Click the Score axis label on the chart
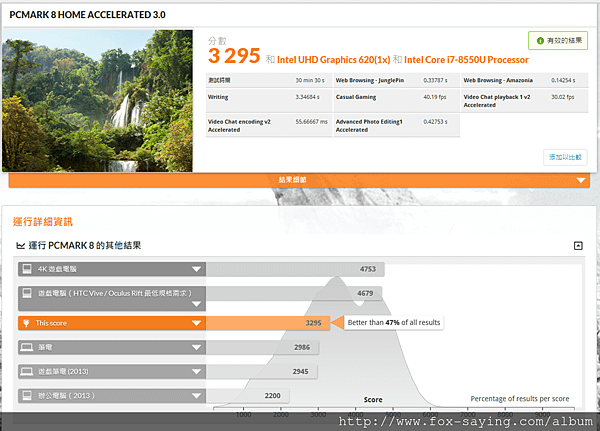The width and height of the screenshot is (600, 431). pyautogui.click(x=373, y=400)
